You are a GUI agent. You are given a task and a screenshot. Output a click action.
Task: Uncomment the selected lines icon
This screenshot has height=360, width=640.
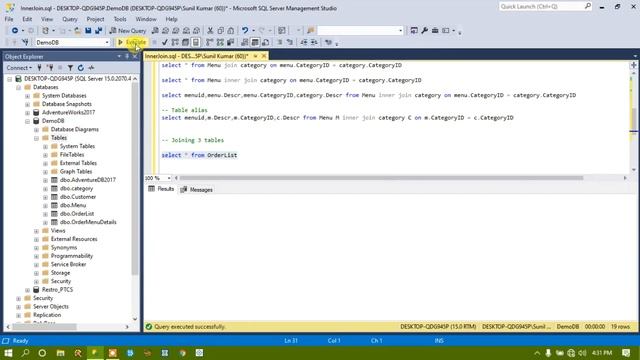(x=290, y=42)
